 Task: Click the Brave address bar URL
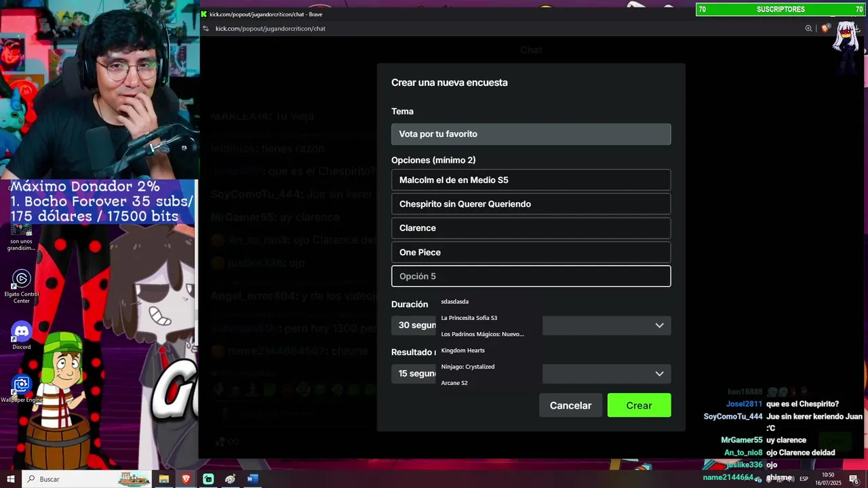click(x=271, y=28)
